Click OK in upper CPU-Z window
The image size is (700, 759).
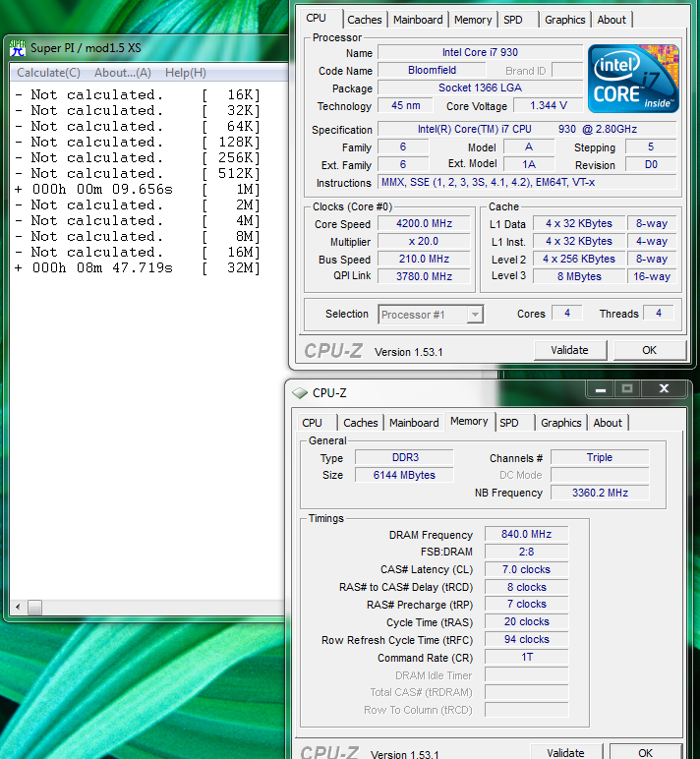click(x=649, y=350)
